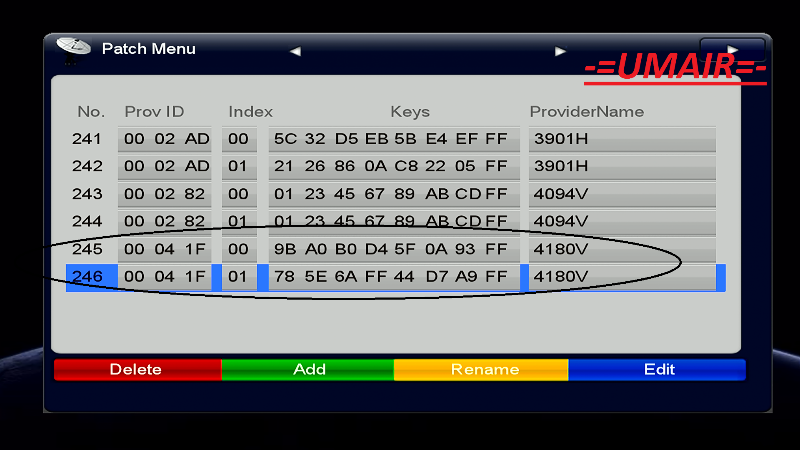Click the top-right play arrow button
The width and height of the screenshot is (800, 450).
pyautogui.click(x=733, y=50)
